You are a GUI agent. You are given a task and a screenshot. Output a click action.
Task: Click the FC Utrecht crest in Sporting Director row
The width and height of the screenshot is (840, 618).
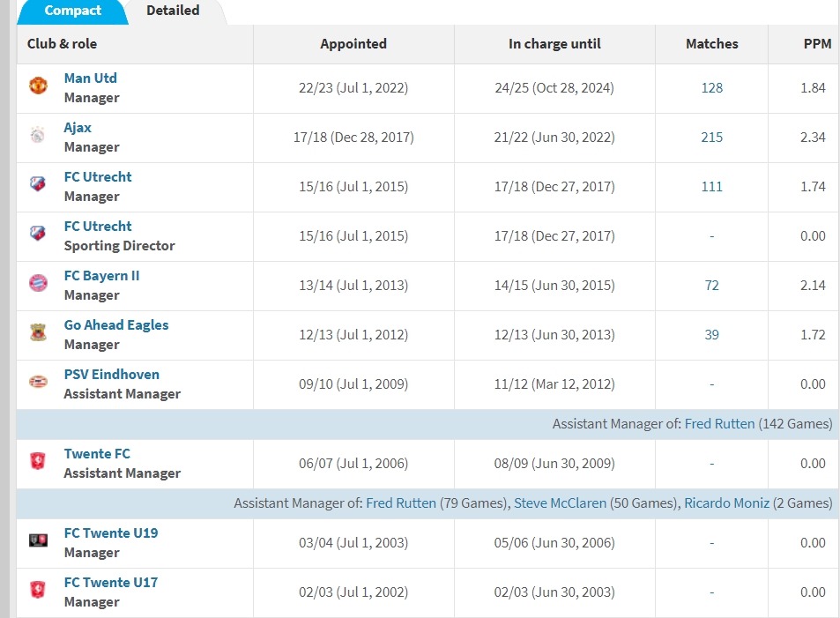click(38, 234)
